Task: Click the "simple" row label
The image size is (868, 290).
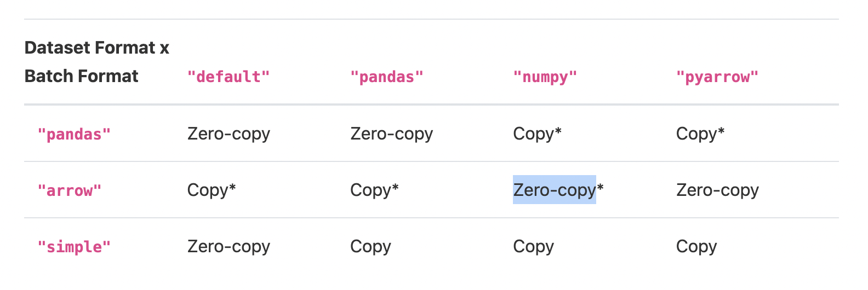Action: click(74, 247)
